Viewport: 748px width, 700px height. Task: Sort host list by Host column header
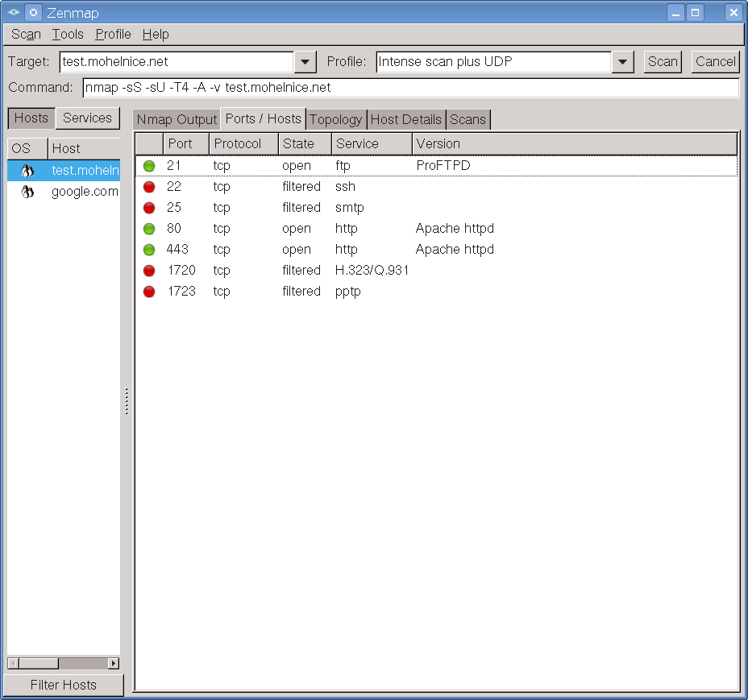tap(84, 149)
